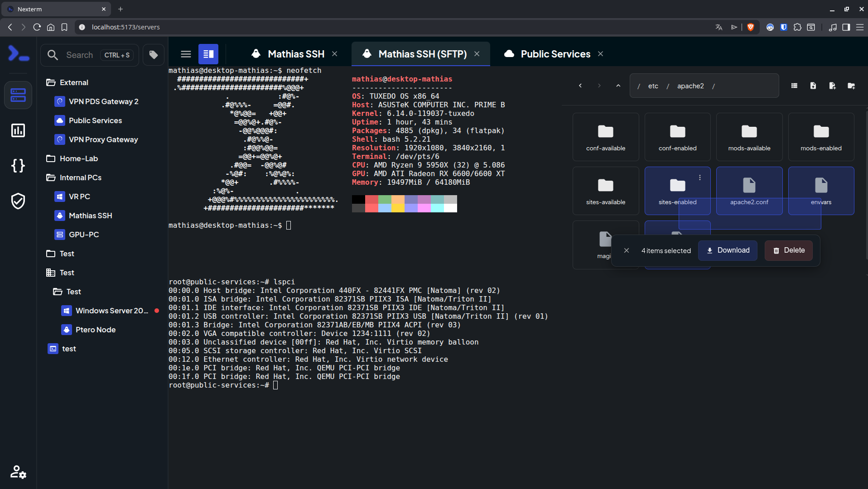868x489 pixels.
Task: Toggle the split view layout button
Action: click(208, 54)
